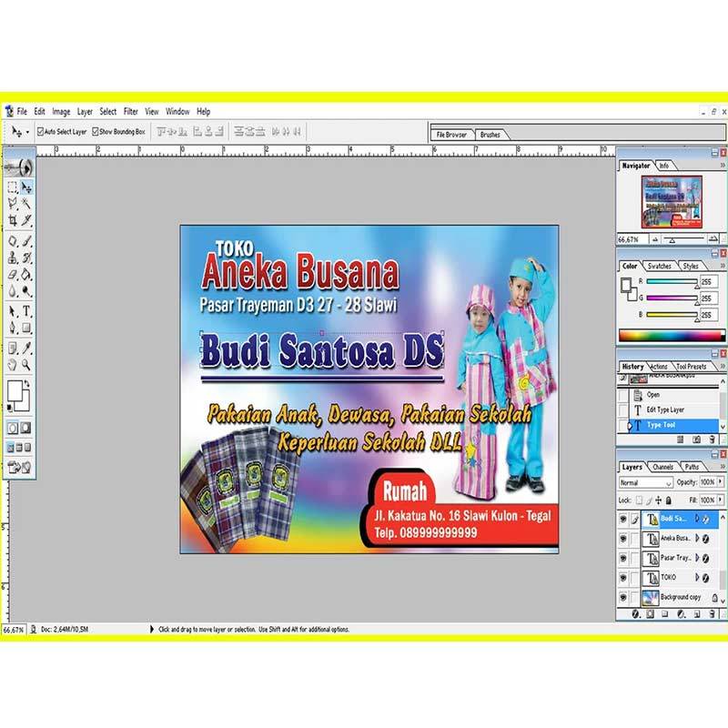Expand effects of Pasar Tray.. layer
The height and width of the screenshot is (728, 728).
click(697, 558)
